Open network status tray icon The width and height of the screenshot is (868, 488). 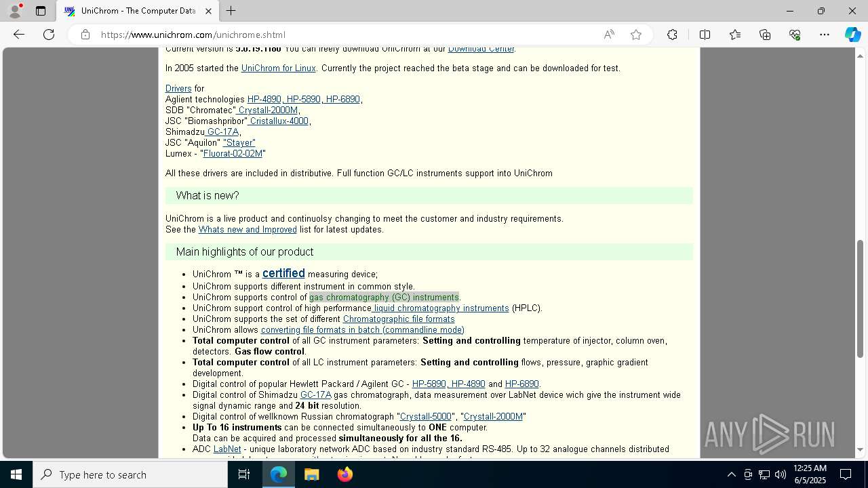click(x=764, y=474)
